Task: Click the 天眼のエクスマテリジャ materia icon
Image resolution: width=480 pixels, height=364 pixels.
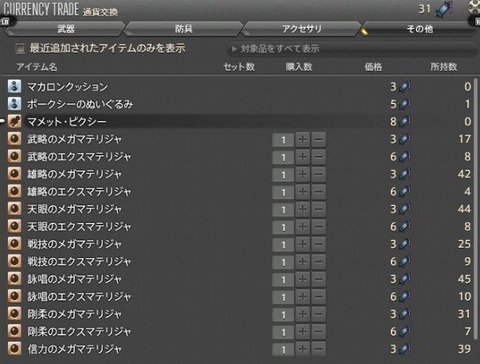Action: [14, 226]
